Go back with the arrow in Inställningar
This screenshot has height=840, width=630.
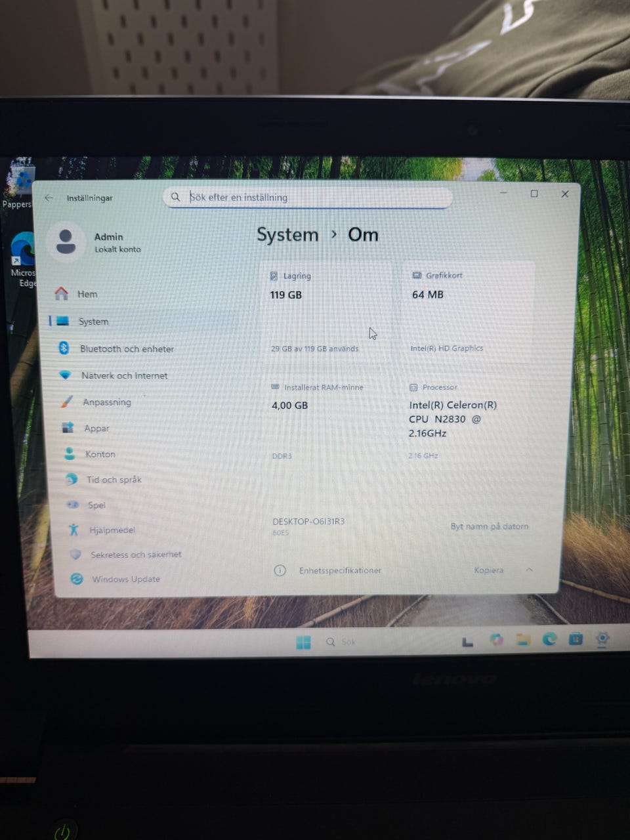click(49, 198)
